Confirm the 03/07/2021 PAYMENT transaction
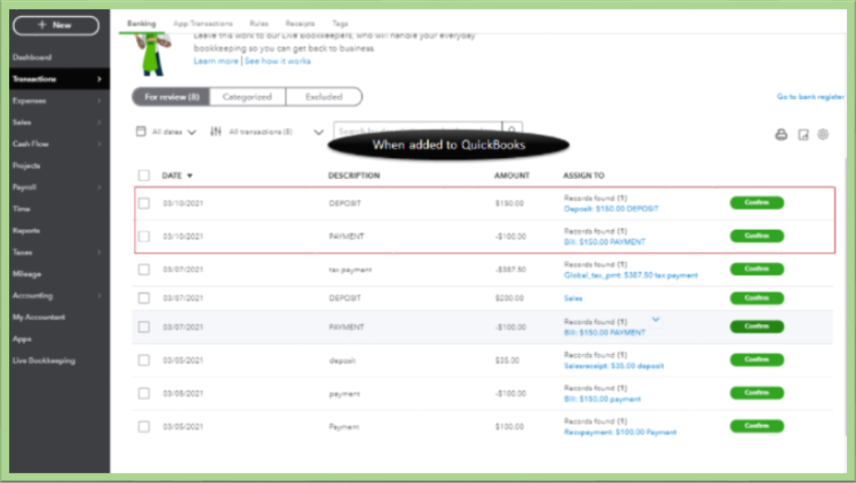 point(757,326)
